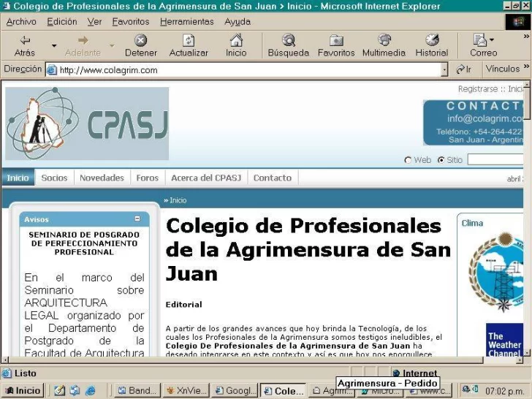Viewport: 532px width, 399px height.
Task: Click the Windows Inicio start button
Action: [x=22, y=391]
